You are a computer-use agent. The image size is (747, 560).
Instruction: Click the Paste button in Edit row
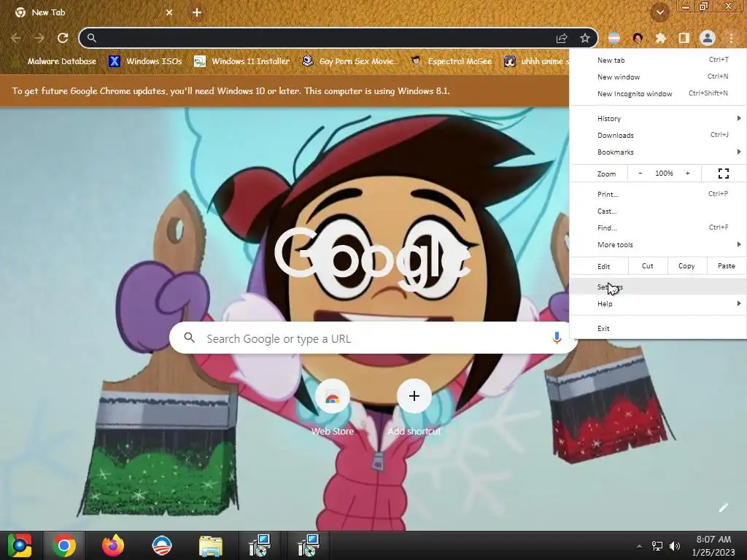[726, 265]
